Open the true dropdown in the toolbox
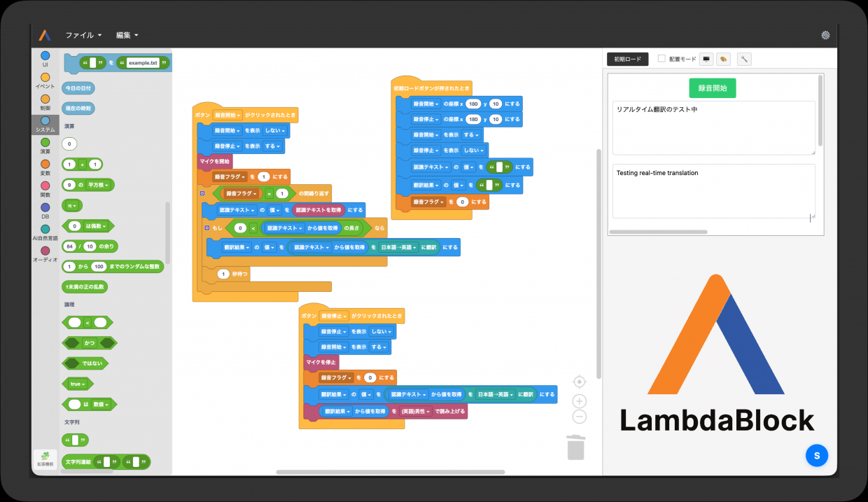The height and width of the screenshot is (502, 868). click(78, 384)
